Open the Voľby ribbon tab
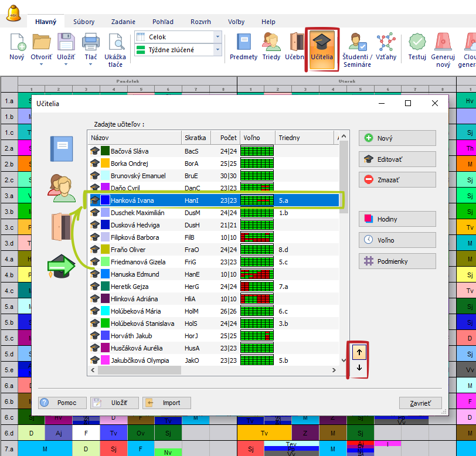This screenshot has height=456, width=476. [236, 22]
